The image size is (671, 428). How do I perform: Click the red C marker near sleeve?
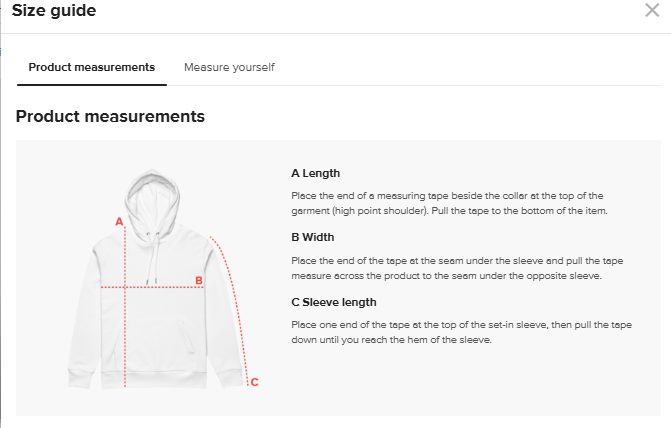point(255,381)
